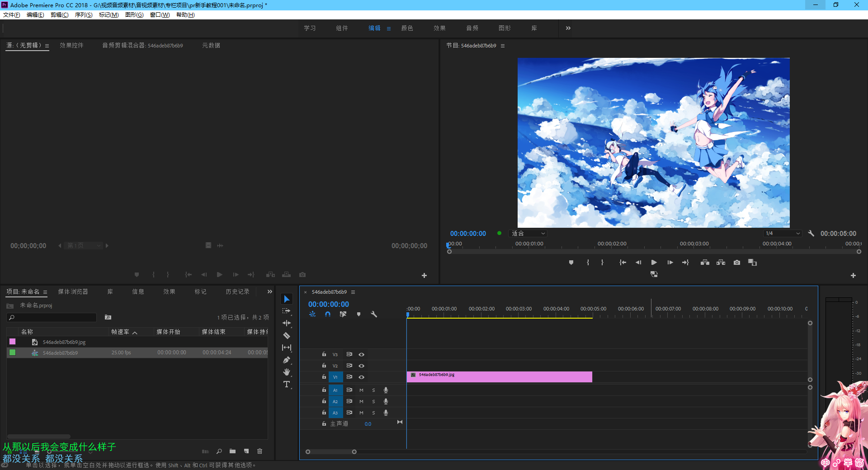The height and width of the screenshot is (470, 868).
Task: Toggle V1 track output eye
Action: tap(361, 377)
